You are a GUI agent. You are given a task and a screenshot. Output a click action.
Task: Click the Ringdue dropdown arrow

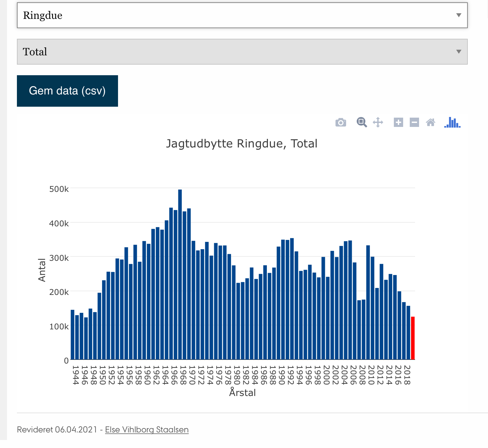[459, 15]
